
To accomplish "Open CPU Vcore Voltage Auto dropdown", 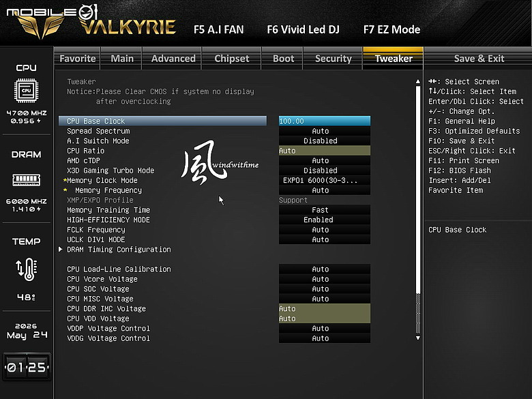I will point(325,279).
